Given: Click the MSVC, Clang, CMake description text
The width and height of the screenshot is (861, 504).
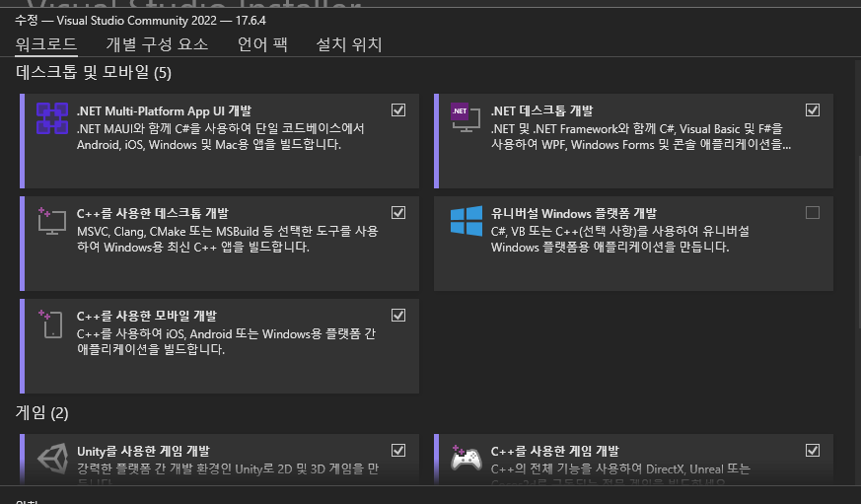Looking at the screenshot, I should (227, 239).
